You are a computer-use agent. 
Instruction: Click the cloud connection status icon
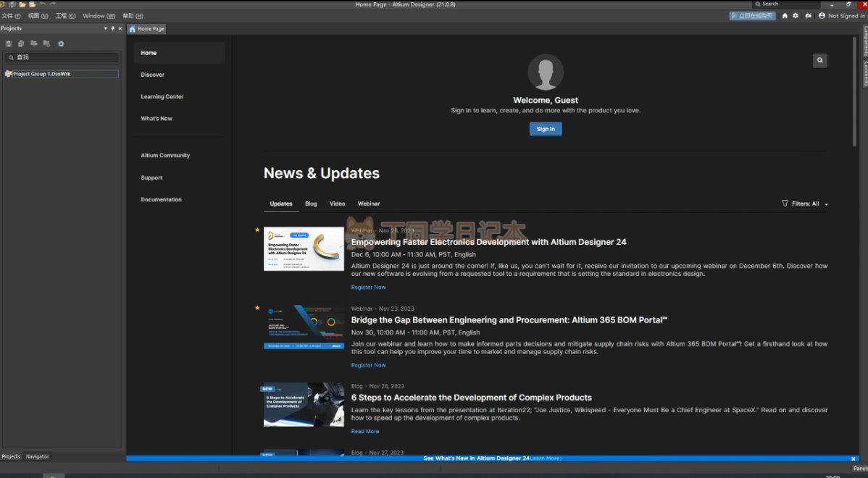click(x=808, y=16)
